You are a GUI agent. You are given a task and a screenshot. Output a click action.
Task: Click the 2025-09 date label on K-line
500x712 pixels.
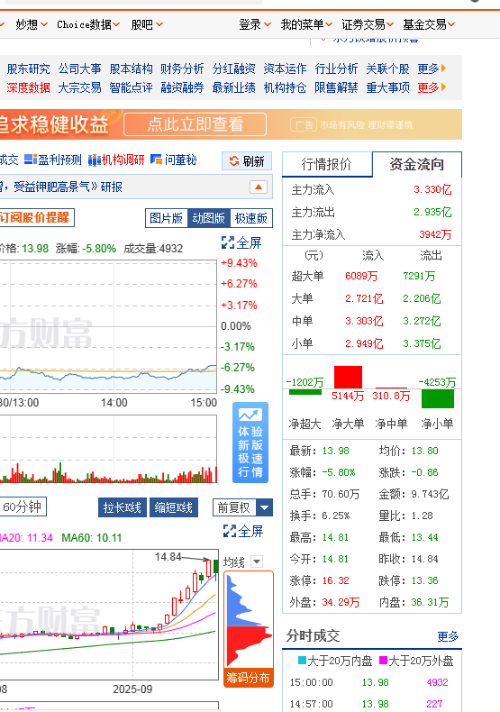pyautogui.click(x=133, y=689)
